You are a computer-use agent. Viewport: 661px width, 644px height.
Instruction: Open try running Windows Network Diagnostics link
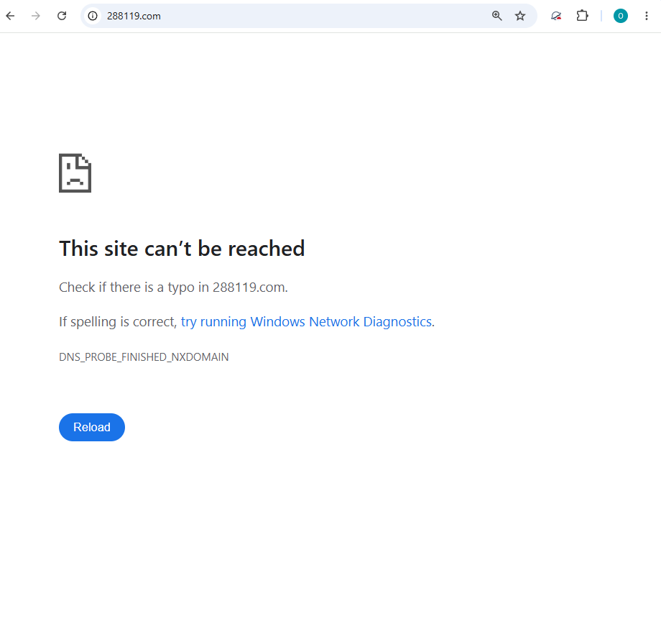click(x=306, y=322)
